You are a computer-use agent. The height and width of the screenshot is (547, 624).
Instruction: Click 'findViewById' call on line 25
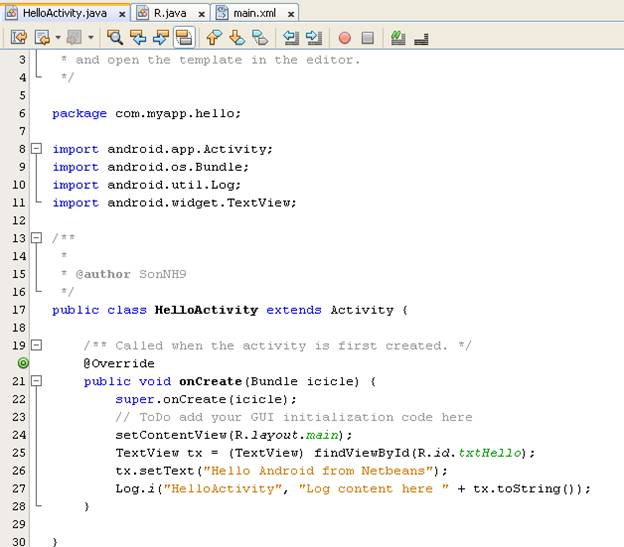pyautogui.click(x=362, y=453)
